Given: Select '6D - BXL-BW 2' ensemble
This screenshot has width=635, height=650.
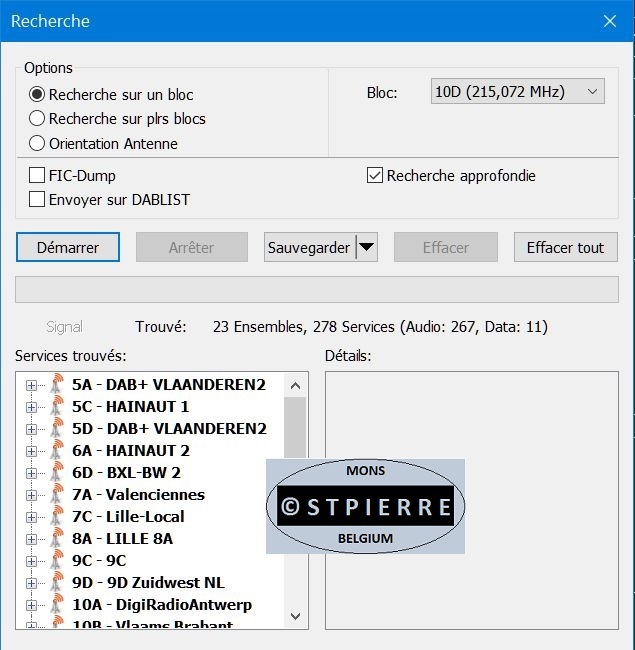Looking at the screenshot, I should click(126, 473).
